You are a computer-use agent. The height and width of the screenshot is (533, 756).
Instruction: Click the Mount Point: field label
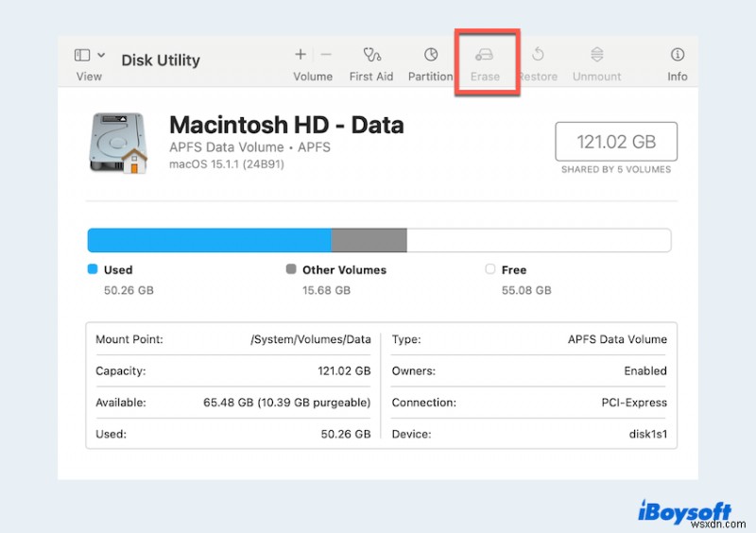click(129, 339)
